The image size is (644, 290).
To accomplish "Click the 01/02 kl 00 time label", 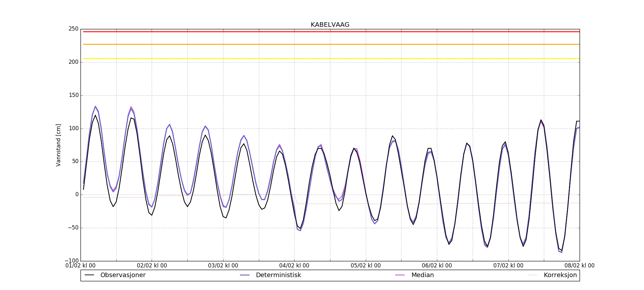I will point(80,266).
